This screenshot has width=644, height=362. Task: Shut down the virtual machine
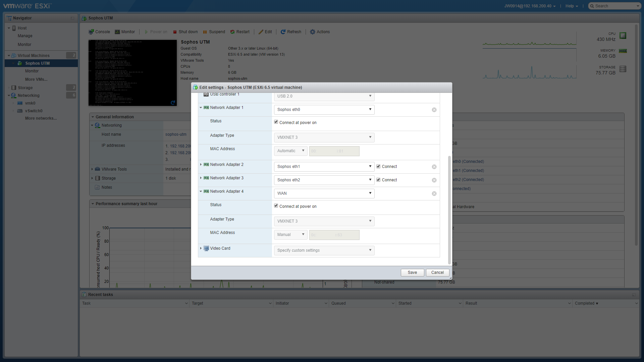coord(185,32)
